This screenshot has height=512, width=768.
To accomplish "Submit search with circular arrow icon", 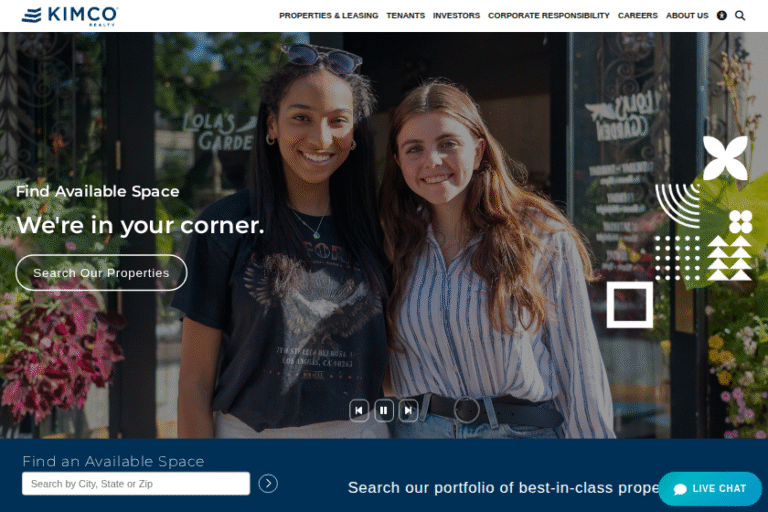I will [x=268, y=484].
